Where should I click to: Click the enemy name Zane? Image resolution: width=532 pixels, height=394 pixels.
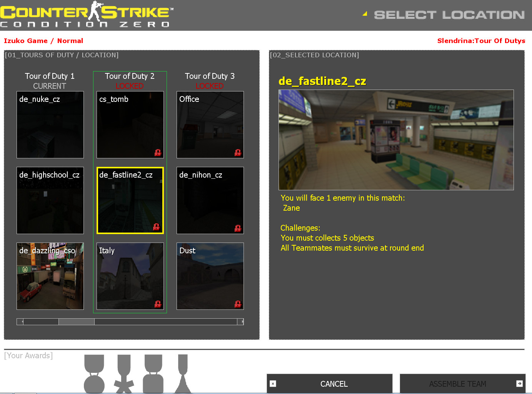[292, 208]
